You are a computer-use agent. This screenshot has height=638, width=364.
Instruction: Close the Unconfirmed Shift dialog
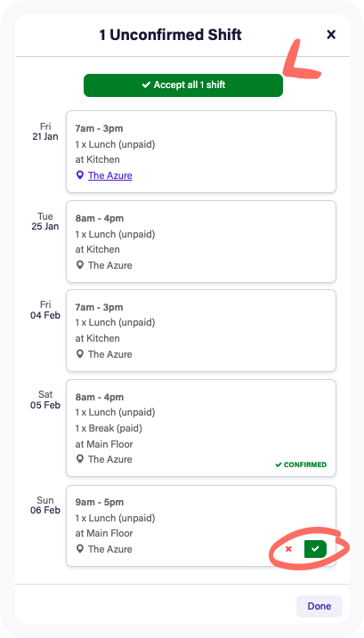(331, 35)
